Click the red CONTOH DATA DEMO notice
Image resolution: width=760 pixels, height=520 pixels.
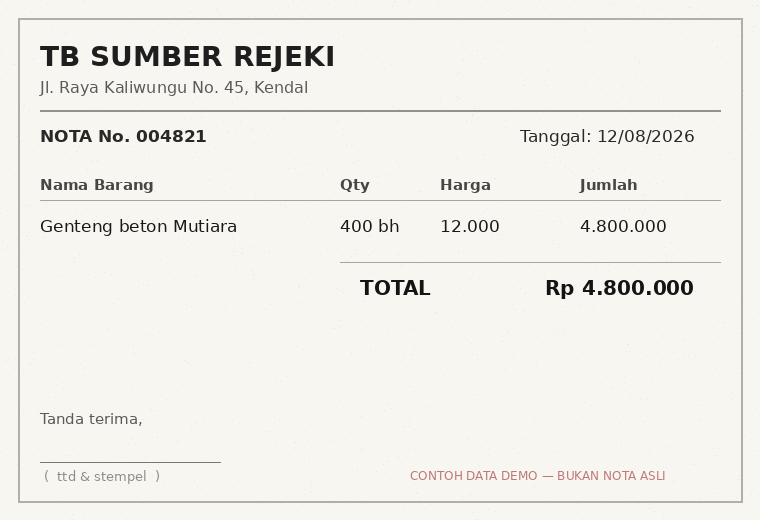(538, 476)
